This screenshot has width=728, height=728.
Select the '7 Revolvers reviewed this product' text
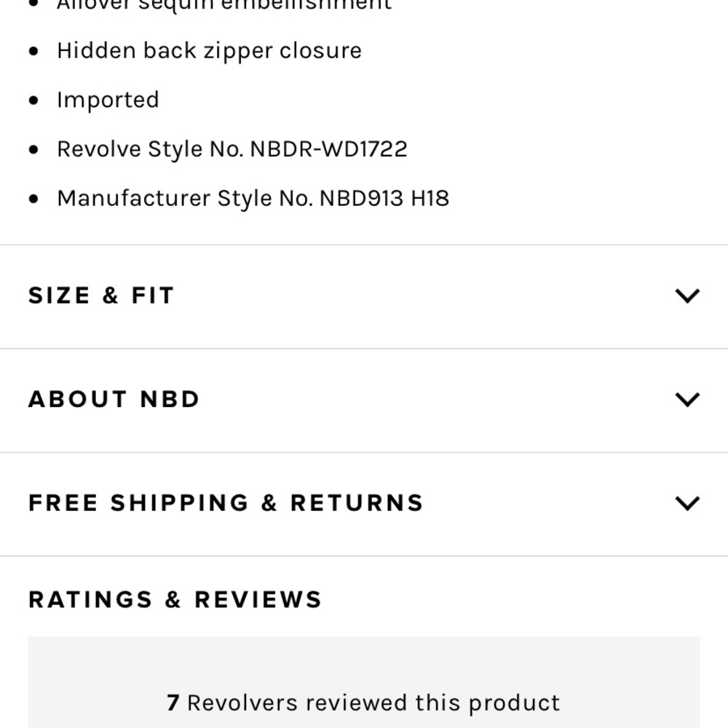tap(363, 703)
